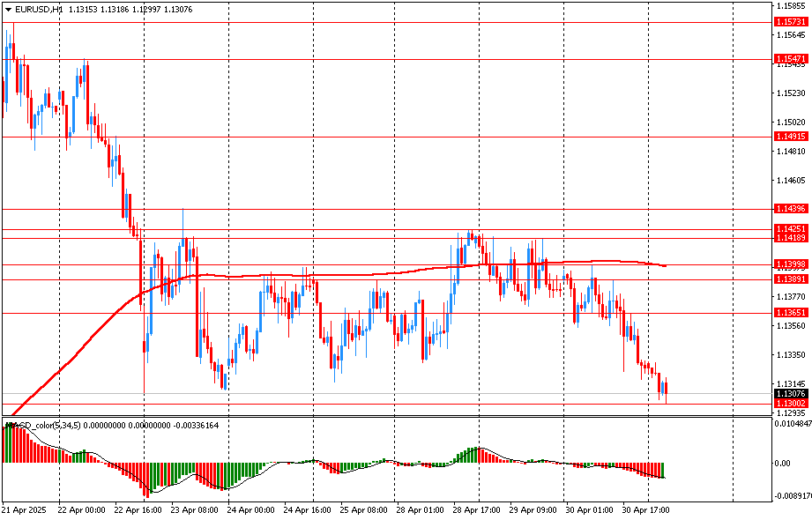
Task: Click the 0.00 MACD scale value
Action: pyautogui.click(x=784, y=463)
